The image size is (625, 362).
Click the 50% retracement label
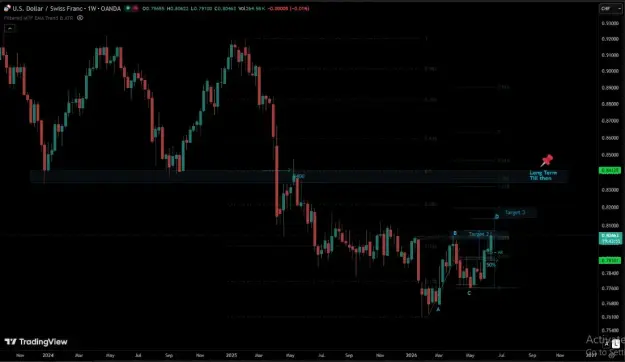pos(491,265)
